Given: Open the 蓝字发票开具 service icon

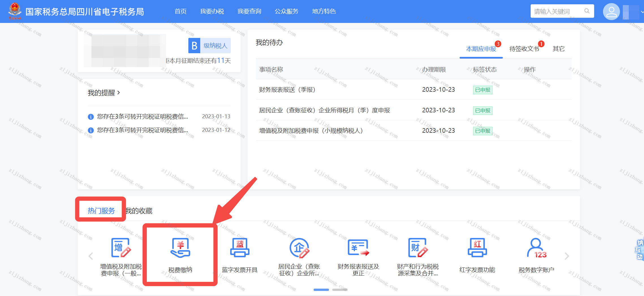Looking at the screenshot, I should 240,248.
